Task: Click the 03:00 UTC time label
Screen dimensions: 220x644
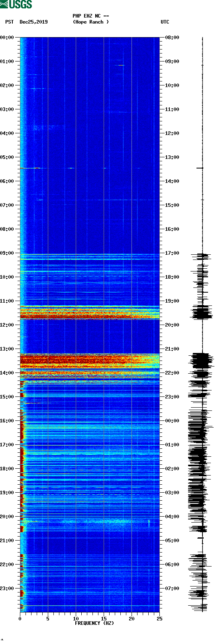Action: click(x=172, y=493)
